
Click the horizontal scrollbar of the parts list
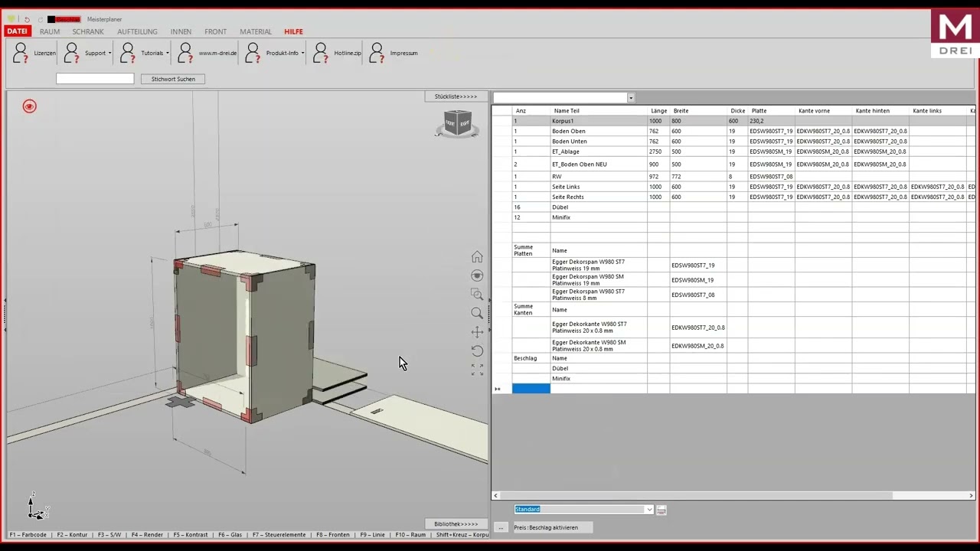[x=697, y=496]
